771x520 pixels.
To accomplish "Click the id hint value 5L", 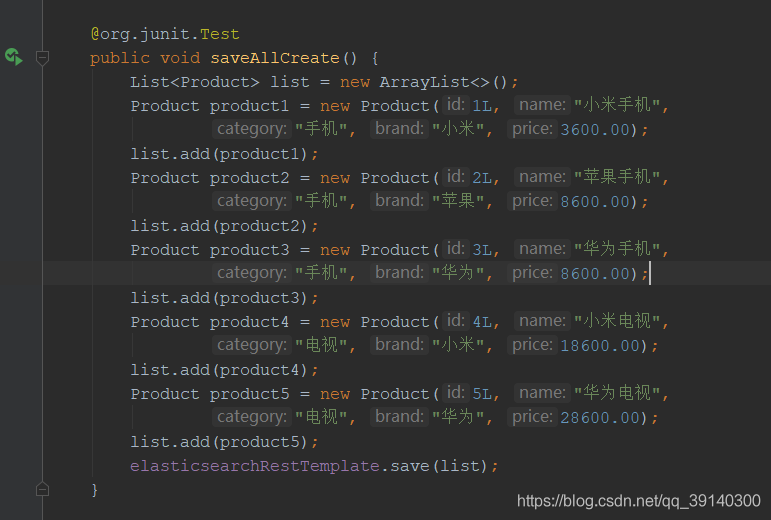I will pos(482,394).
